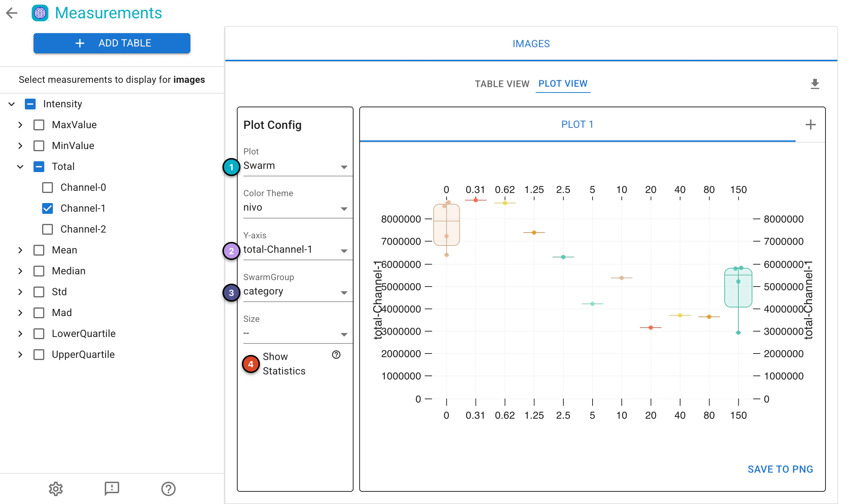Image resolution: width=864 pixels, height=504 pixels.
Task: Save the plot via SAVE TO PNG
Action: tap(780, 469)
